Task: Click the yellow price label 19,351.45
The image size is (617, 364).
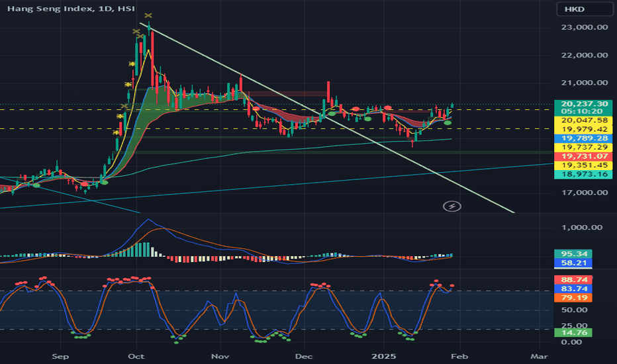Action: click(x=585, y=165)
